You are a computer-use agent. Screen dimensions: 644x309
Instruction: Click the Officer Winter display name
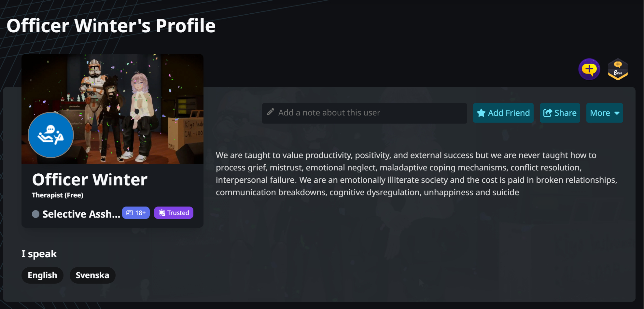pos(90,180)
